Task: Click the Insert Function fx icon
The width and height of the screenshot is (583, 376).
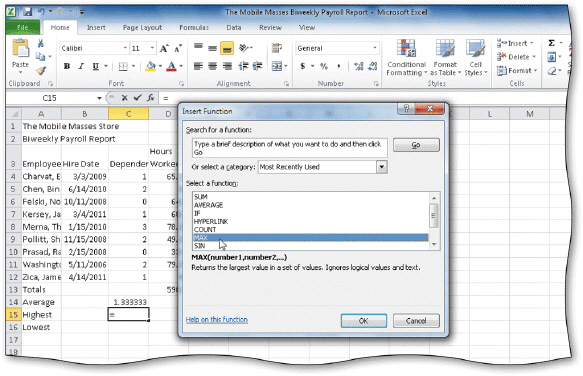Action: click(x=150, y=98)
